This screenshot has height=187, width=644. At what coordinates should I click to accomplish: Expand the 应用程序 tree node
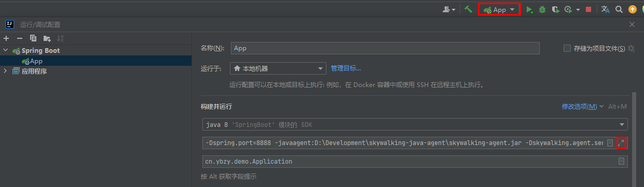(x=6, y=71)
